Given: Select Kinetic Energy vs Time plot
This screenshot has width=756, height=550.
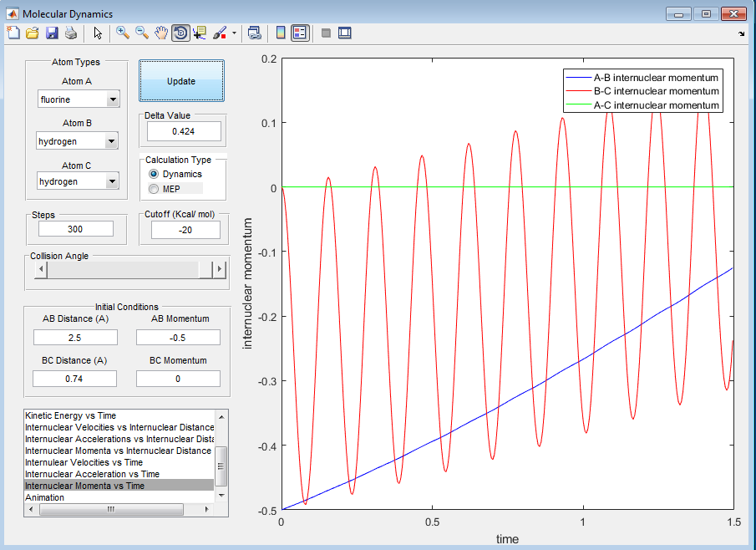Looking at the screenshot, I should 71,415.
